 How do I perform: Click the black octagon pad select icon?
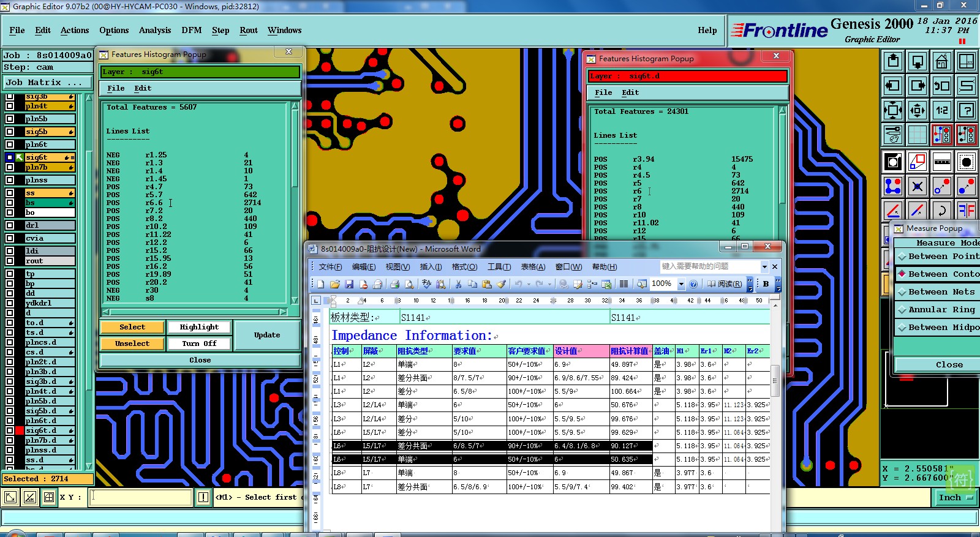(967, 162)
